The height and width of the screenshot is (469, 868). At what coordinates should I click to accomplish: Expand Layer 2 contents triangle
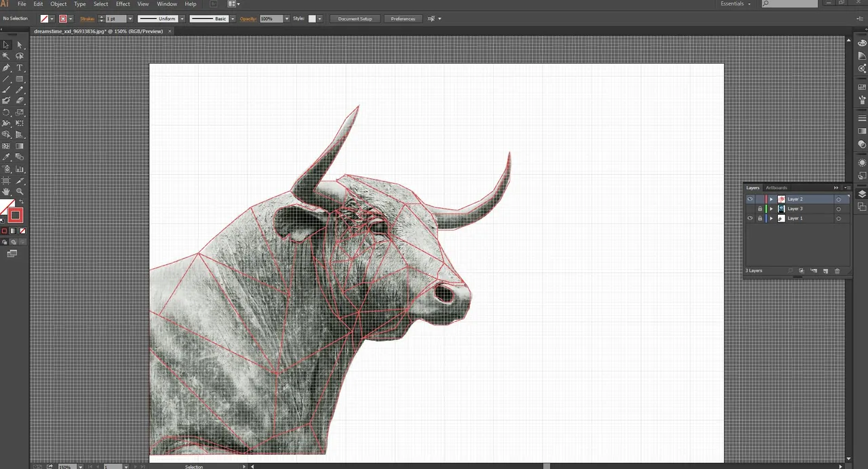click(771, 199)
